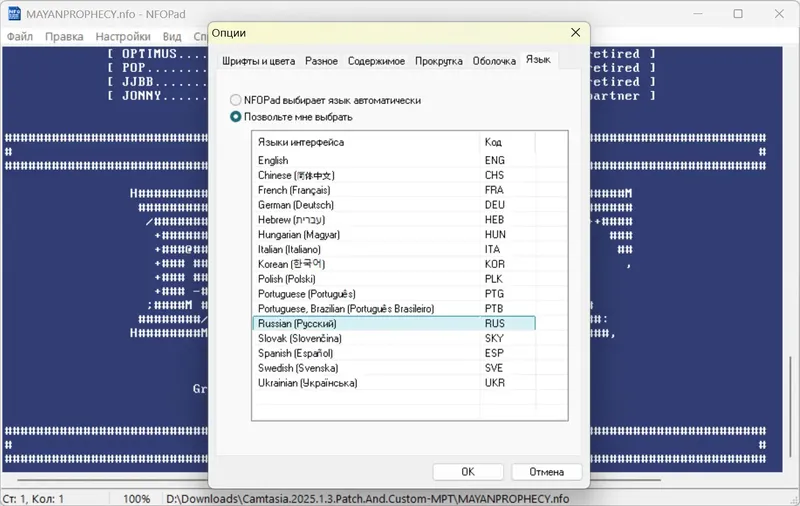Select Swedish (Svenska) language row
The width and height of the screenshot is (800, 506).
pyautogui.click(x=394, y=368)
